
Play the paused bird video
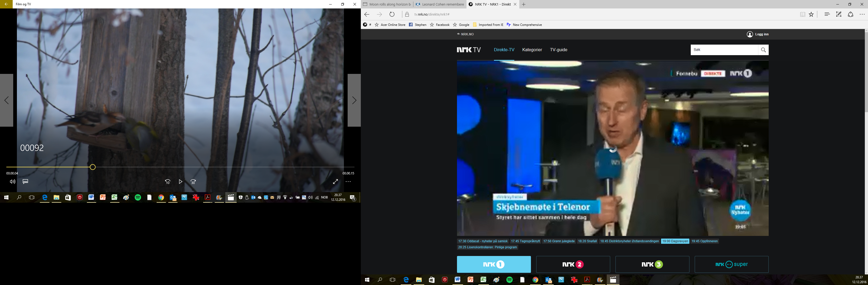[x=181, y=182]
